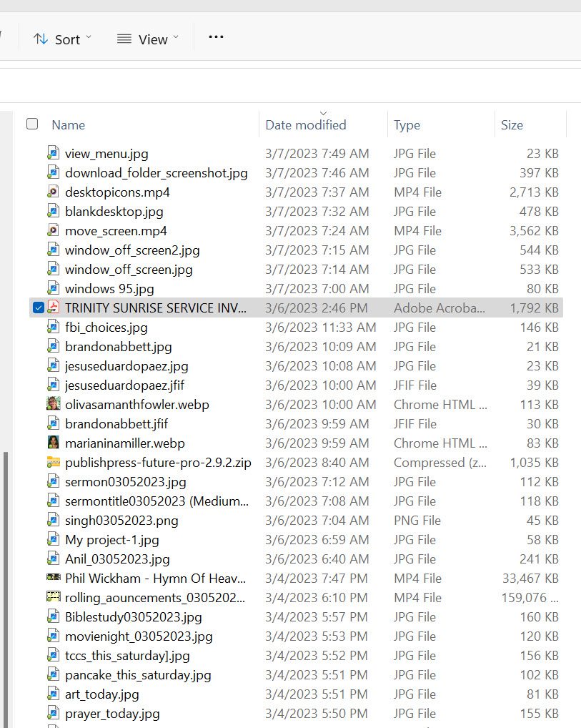This screenshot has width=581, height=728.
Task: Select the file name tccs_this_saturday].jpg
Action: click(x=128, y=656)
